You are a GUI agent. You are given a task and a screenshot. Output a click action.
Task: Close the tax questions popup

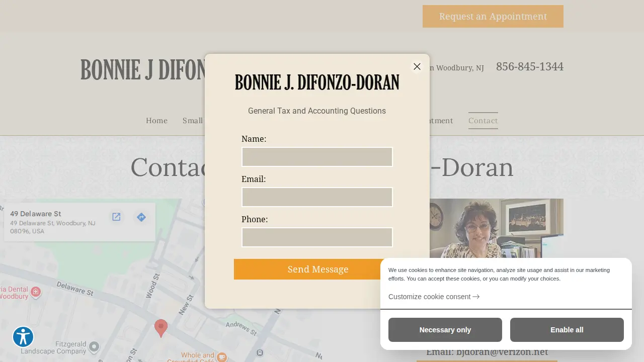point(417,66)
